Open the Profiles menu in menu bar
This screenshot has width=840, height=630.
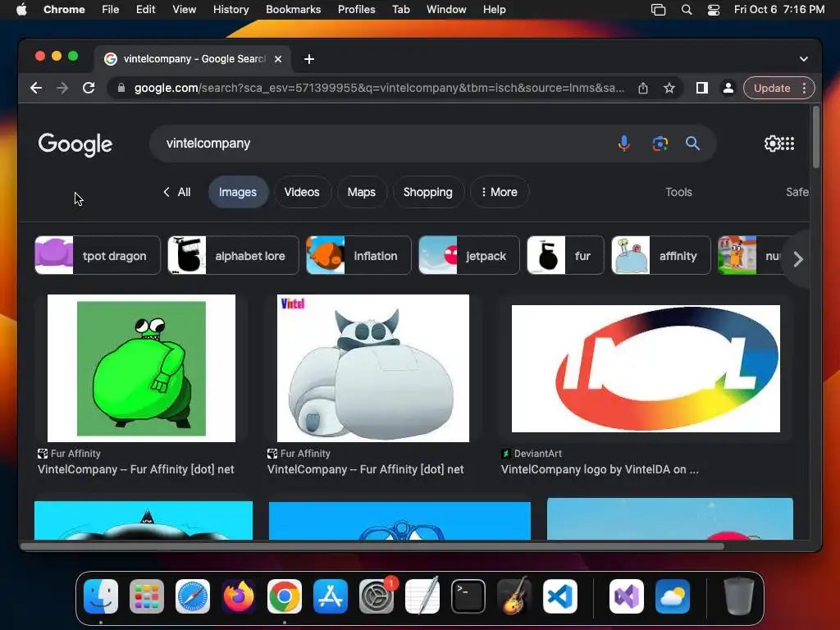356,10
